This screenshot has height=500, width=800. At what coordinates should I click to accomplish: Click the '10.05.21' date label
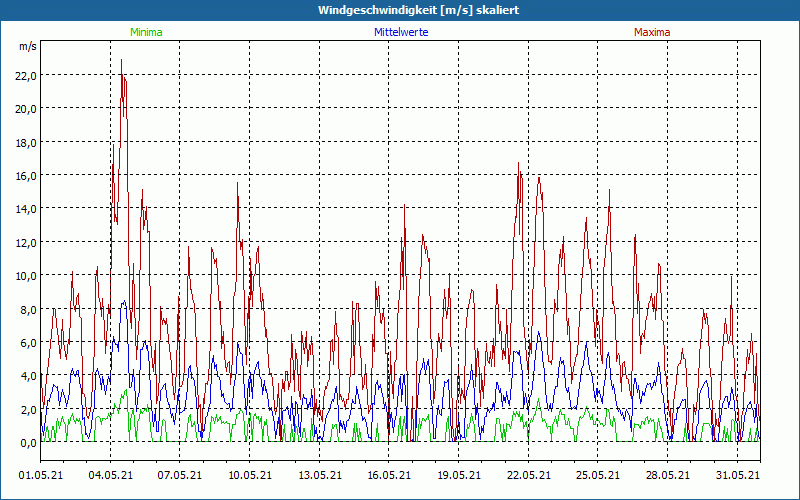point(250,475)
